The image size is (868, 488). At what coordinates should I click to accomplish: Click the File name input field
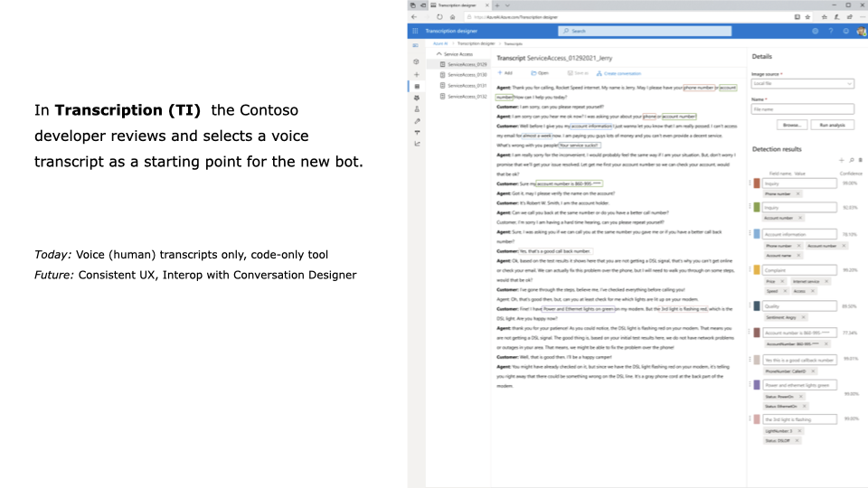point(802,109)
